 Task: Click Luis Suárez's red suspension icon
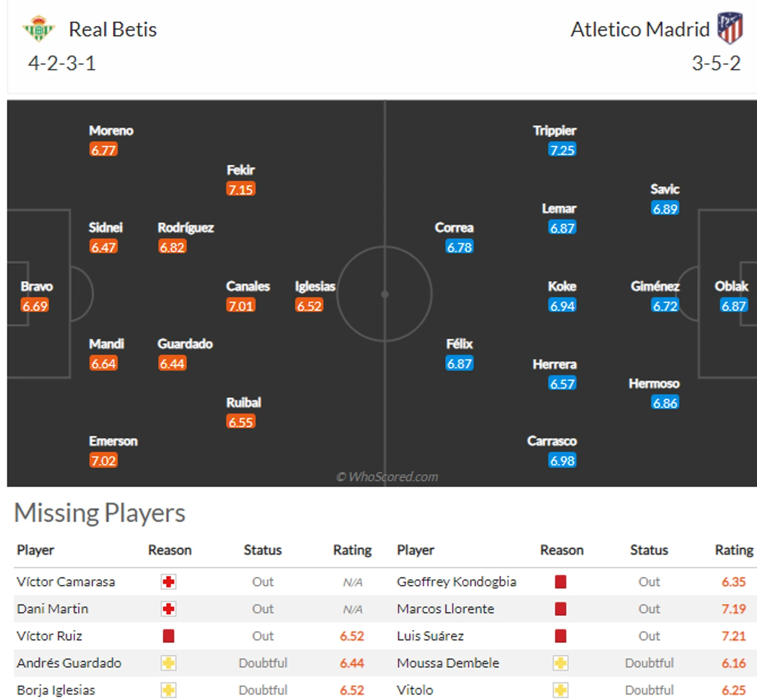[560, 636]
